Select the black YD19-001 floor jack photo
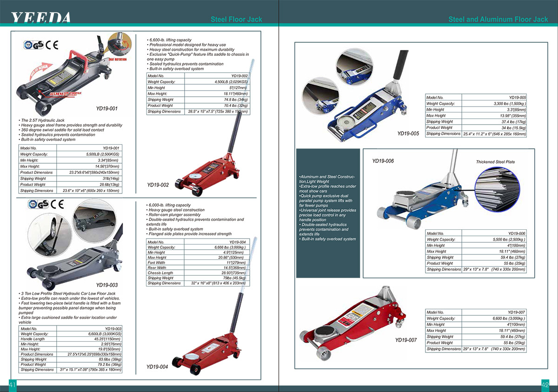The image size is (558, 392). [x=67, y=77]
